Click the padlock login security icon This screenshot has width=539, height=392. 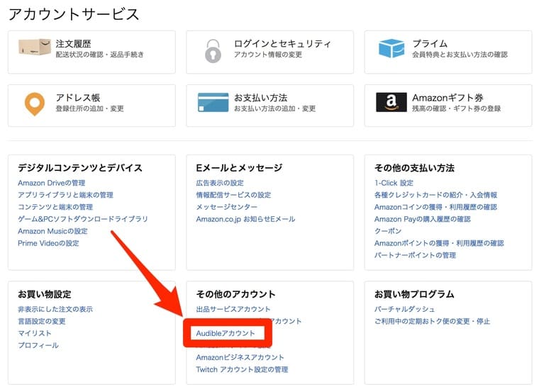[x=213, y=51]
